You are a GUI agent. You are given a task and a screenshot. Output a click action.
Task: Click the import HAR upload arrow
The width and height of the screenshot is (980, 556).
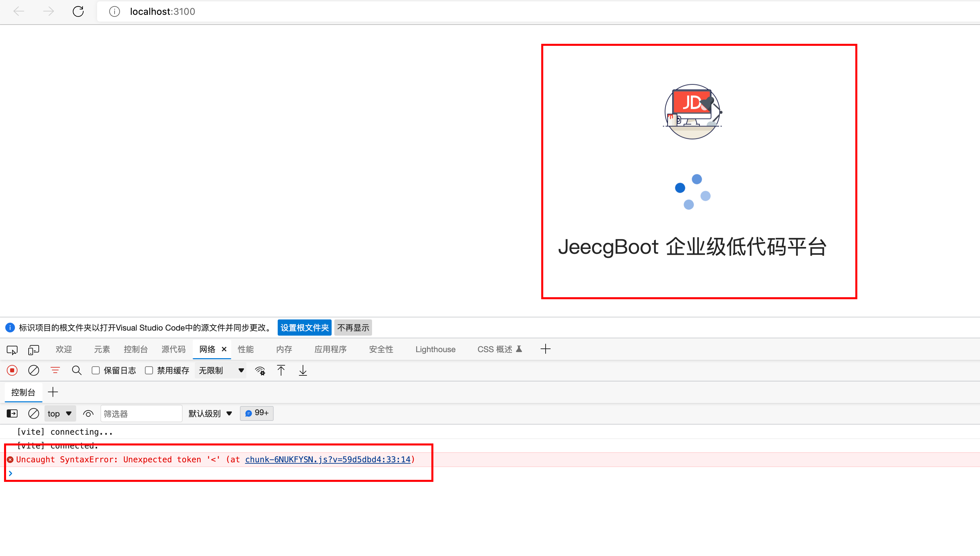pos(281,370)
